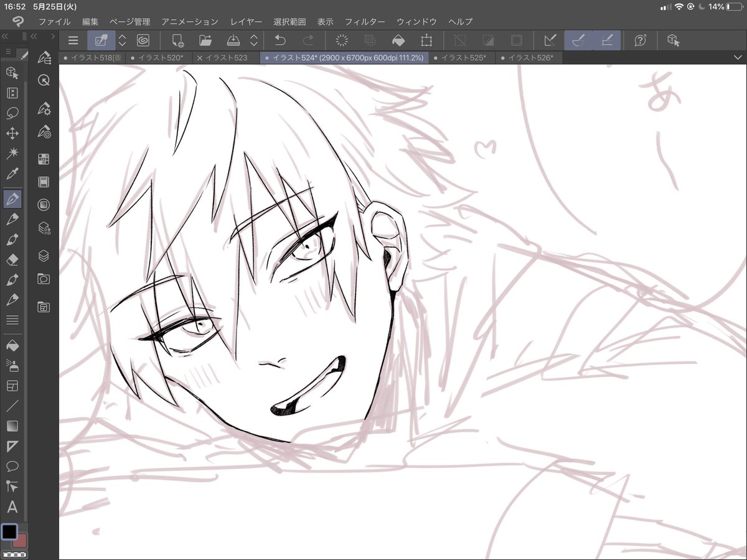Expand the canvas tab overflow chevron
747x560 pixels.
[x=738, y=57]
